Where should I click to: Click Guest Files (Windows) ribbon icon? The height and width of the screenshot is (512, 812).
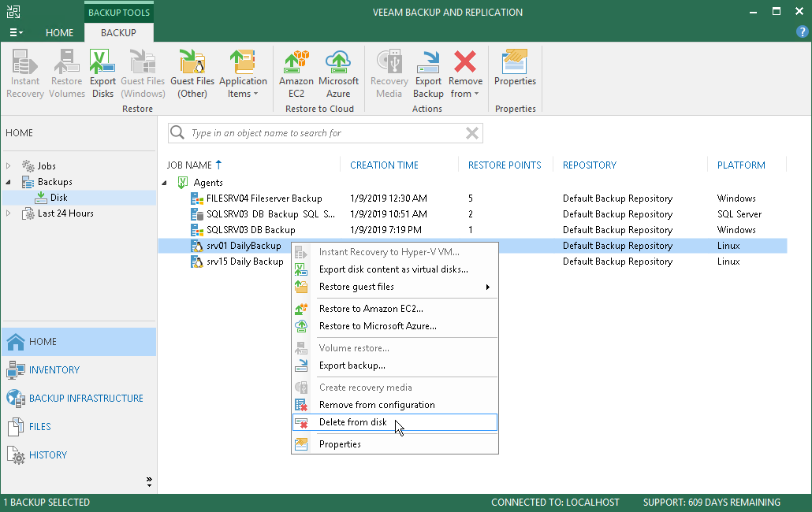pyautogui.click(x=143, y=73)
